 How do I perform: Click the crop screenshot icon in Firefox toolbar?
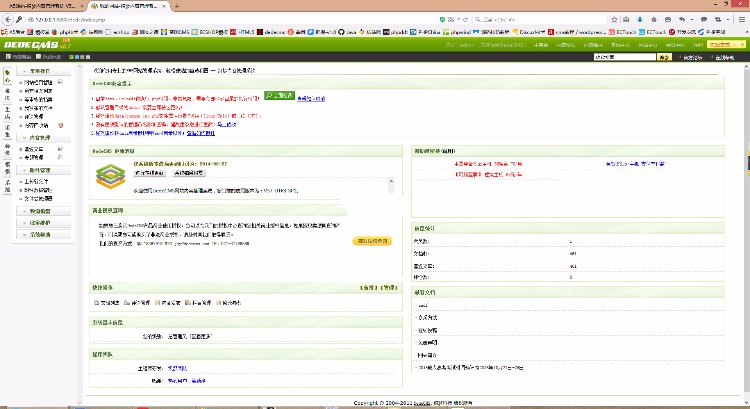tap(718, 20)
